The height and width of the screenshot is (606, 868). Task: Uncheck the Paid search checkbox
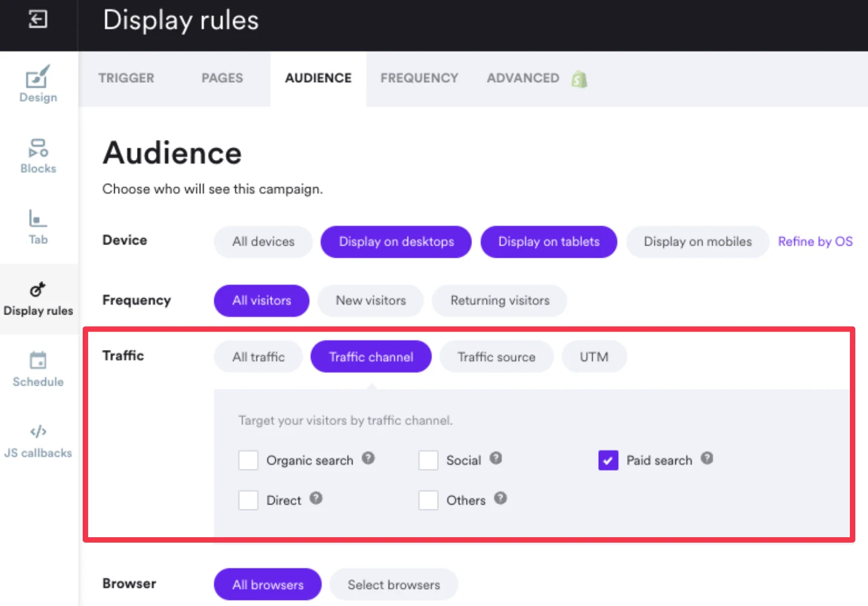coord(608,461)
